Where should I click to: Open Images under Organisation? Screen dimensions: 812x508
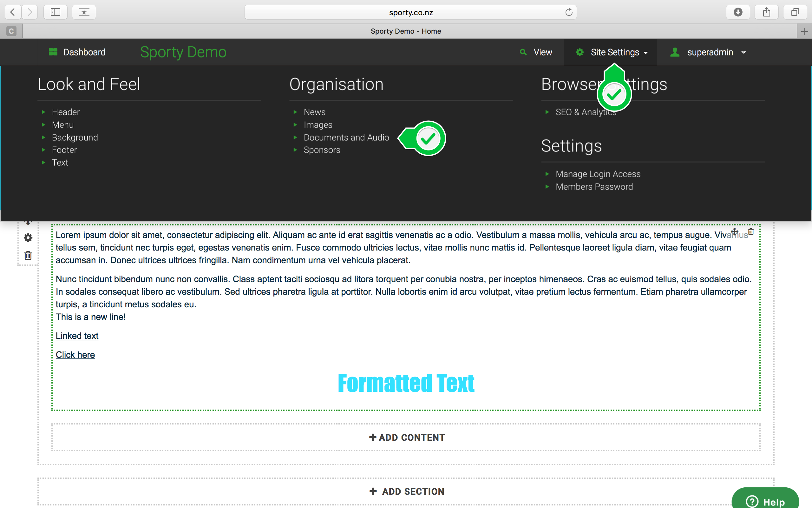tap(318, 125)
